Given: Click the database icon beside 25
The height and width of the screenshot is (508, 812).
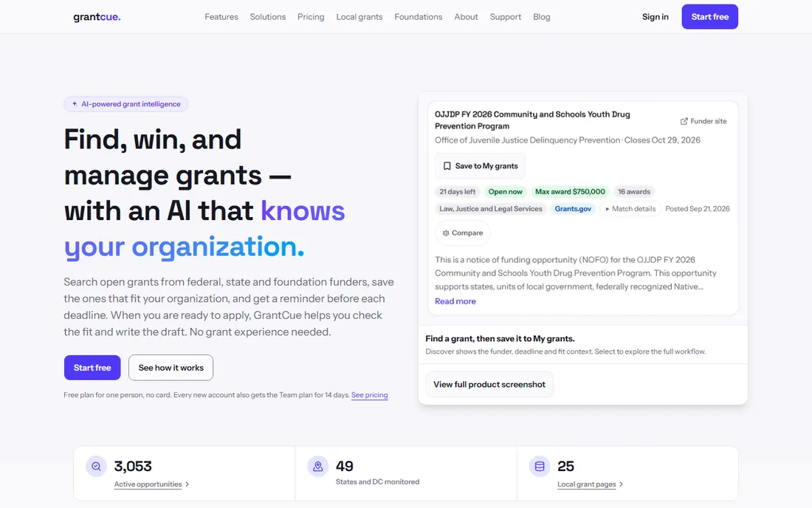Looking at the screenshot, I should pyautogui.click(x=540, y=467).
